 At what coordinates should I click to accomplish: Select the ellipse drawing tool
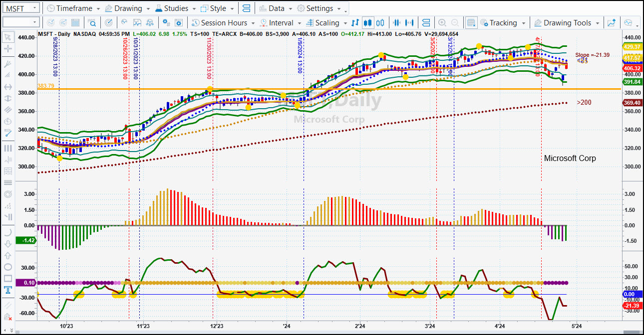click(7, 267)
